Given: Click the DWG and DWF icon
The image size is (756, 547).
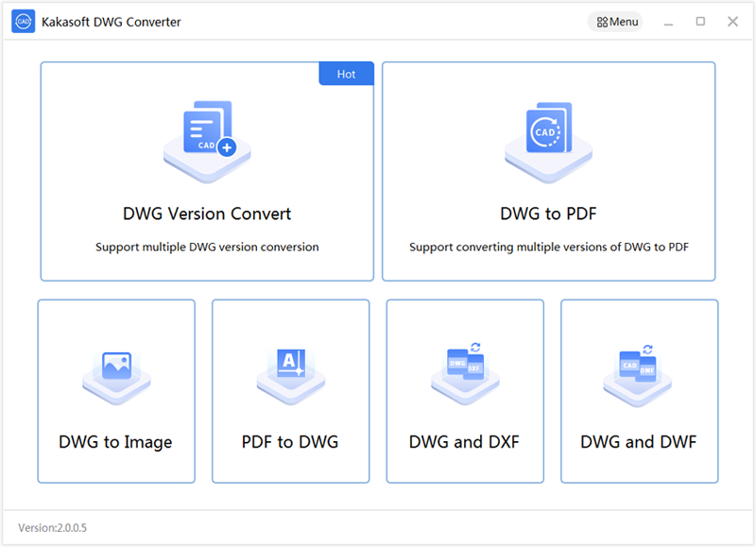Looking at the screenshot, I should [638, 375].
